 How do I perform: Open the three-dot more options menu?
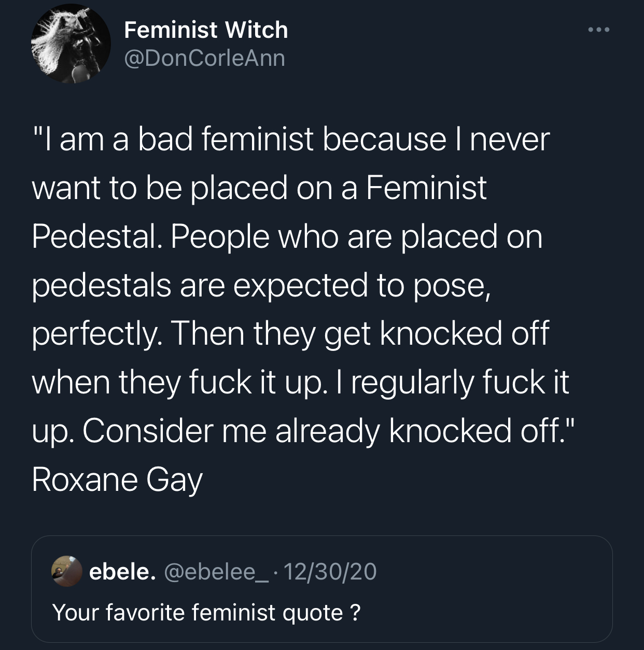click(x=599, y=30)
